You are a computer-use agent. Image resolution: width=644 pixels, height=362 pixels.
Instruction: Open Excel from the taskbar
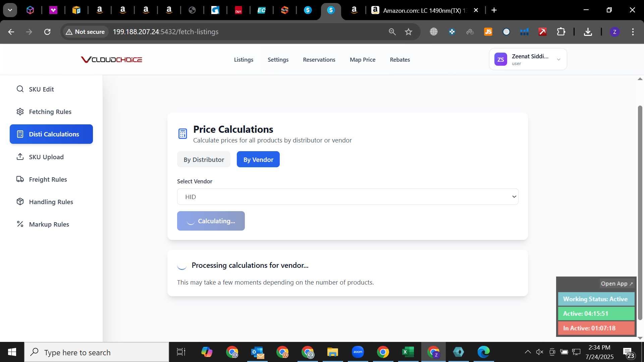pyautogui.click(x=408, y=352)
